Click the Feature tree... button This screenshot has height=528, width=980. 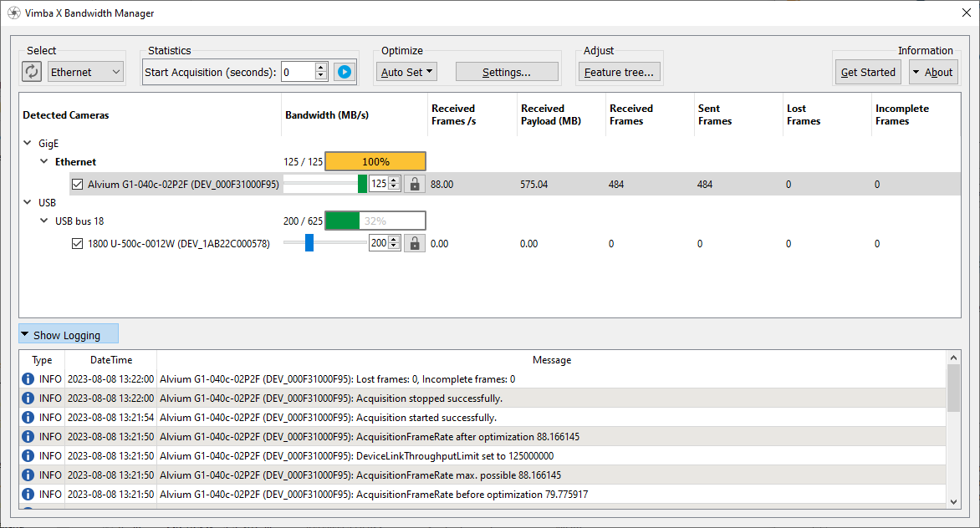click(x=619, y=73)
